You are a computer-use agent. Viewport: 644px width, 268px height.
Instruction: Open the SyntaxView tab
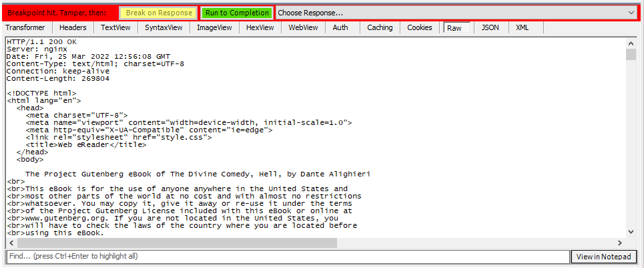pos(164,27)
